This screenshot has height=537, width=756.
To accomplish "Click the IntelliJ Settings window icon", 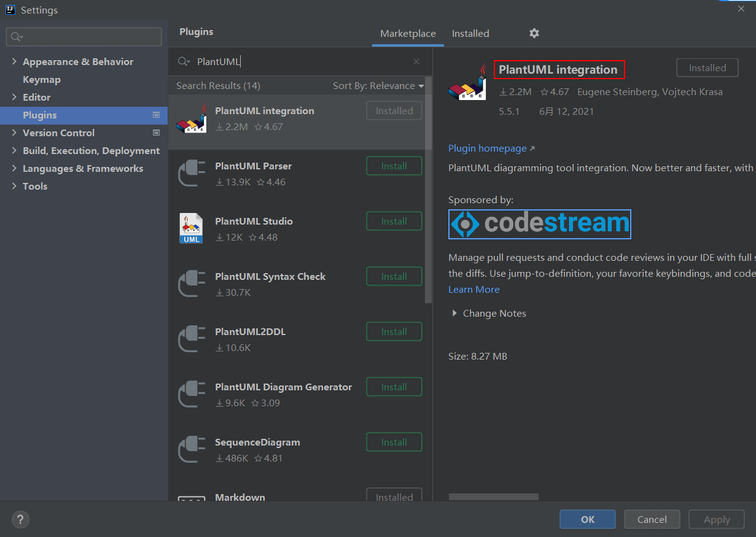I will coord(10,10).
